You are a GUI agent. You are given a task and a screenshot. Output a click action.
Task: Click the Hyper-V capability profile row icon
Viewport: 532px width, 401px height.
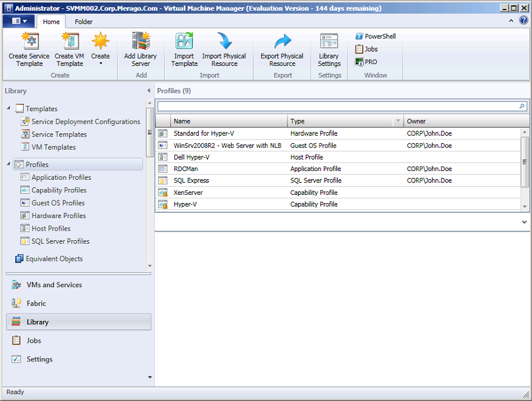point(163,204)
